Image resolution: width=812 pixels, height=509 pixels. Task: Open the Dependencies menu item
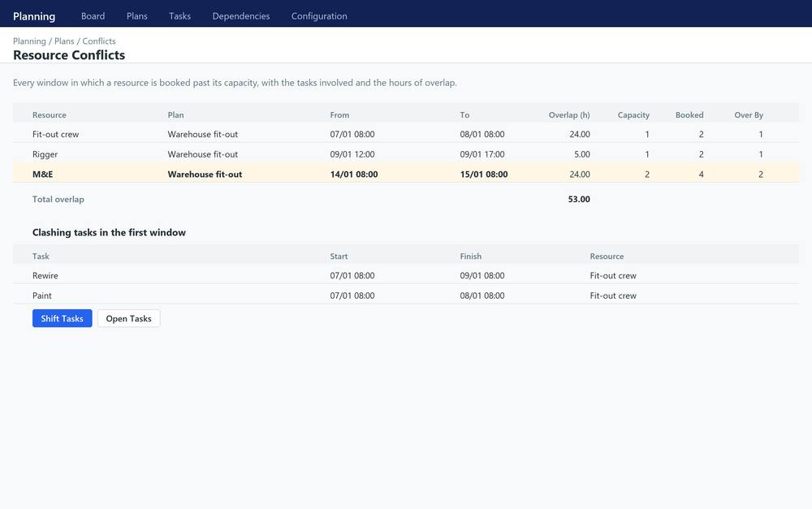pyautogui.click(x=241, y=16)
